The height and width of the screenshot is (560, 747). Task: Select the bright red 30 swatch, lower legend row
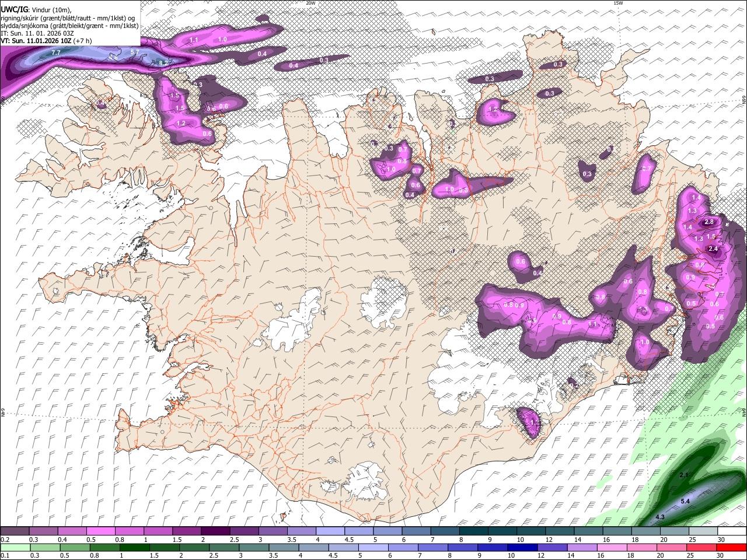tap(731, 547)
